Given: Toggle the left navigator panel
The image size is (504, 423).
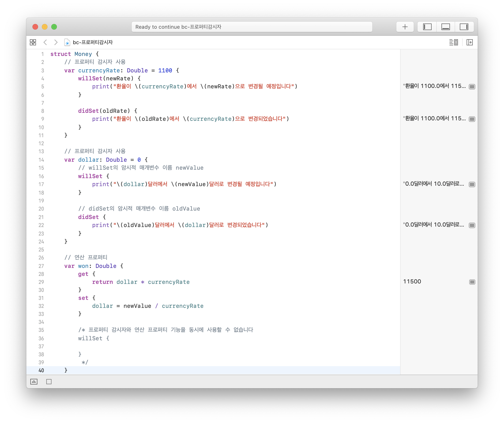Looking at the screenshot, I should click(x=427, y=27).
